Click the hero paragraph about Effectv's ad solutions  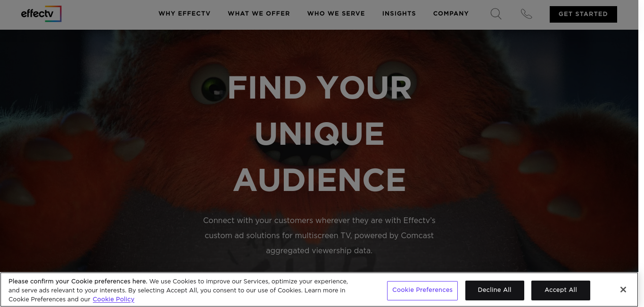pos(319,235)
